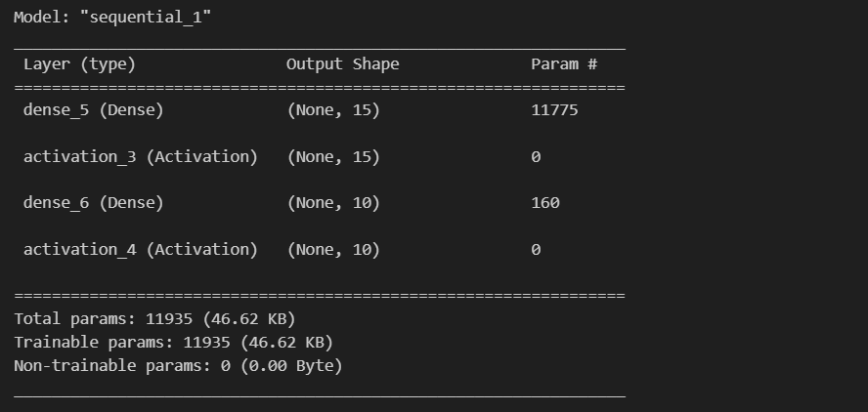Click the Trainable params: 11935 line
Image resolution: width=868 pixels, height=412 pixels.
pyautogui.click(x=174, y=343)
